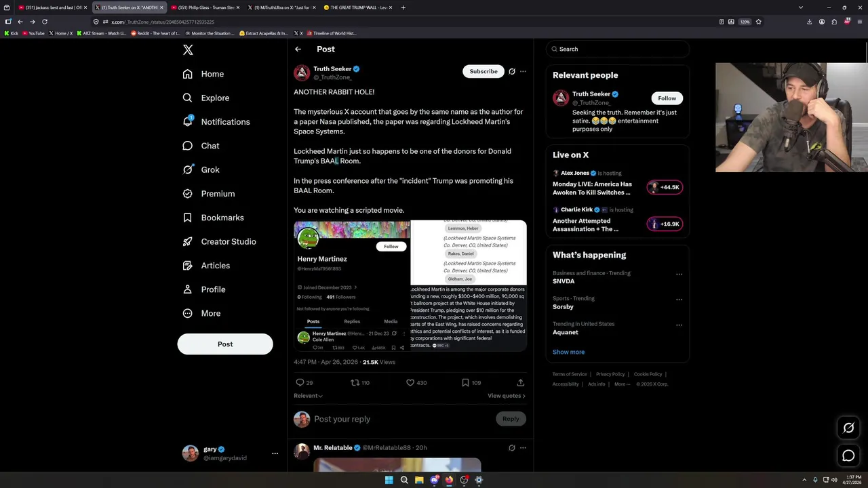Click the floating chat messages button

(x=848, y=456)
